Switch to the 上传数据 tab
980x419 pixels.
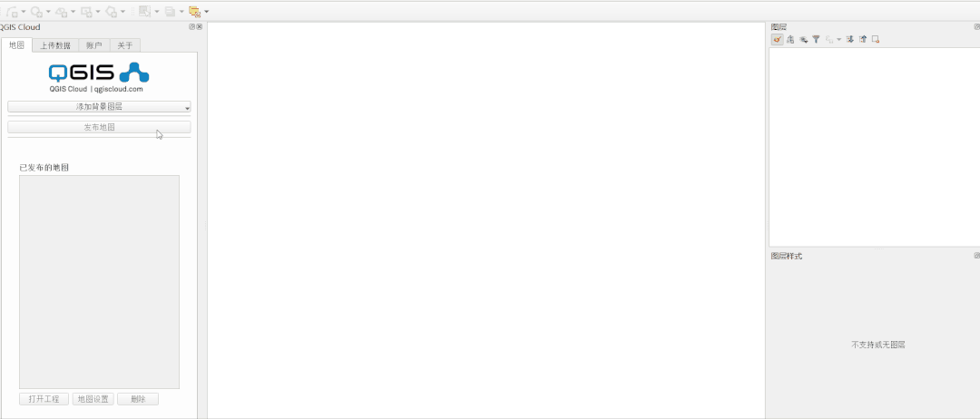tap(55, 45)
